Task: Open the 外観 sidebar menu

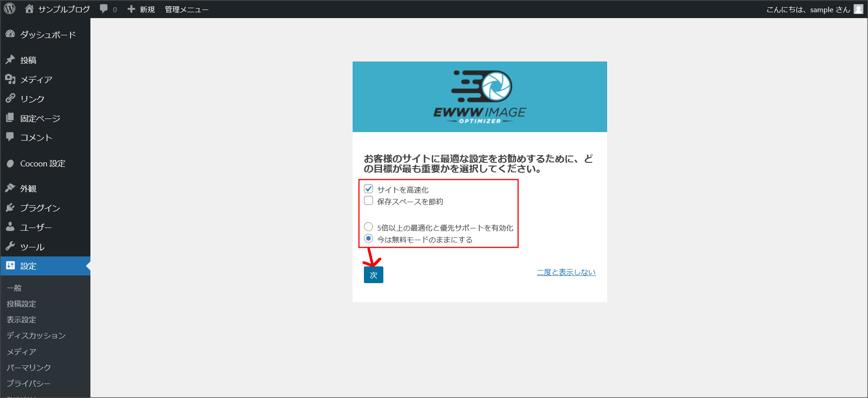Action: 28,189
